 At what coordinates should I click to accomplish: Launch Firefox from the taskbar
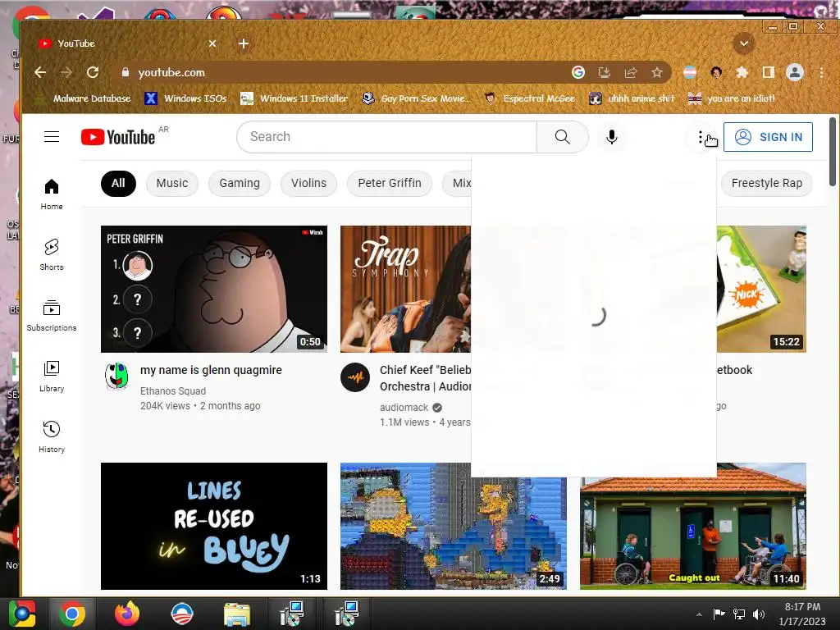(127, 614)
